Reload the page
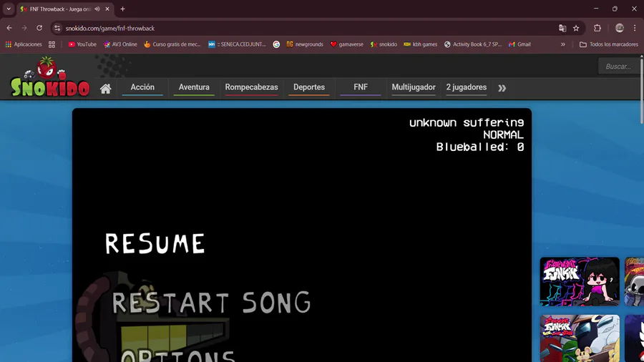The image size is (644, 362). [39, 28]
